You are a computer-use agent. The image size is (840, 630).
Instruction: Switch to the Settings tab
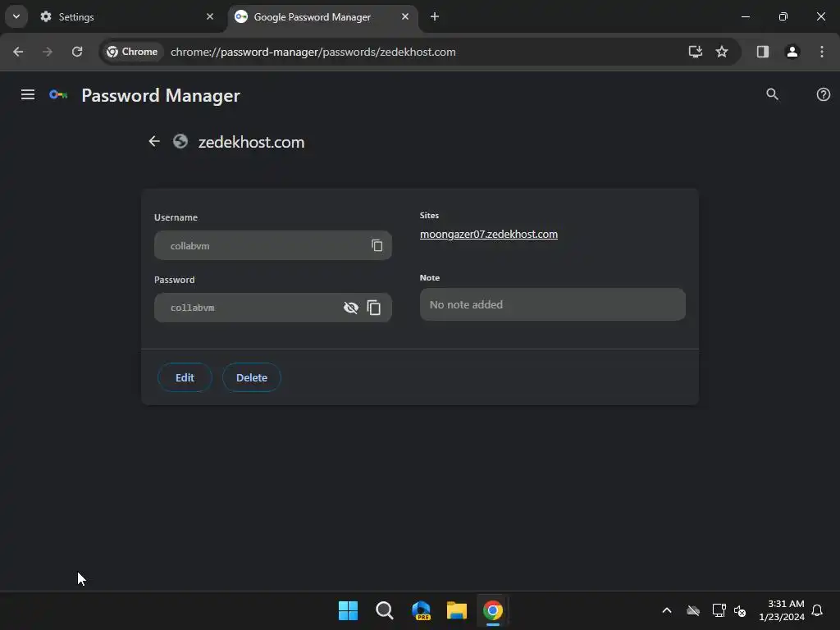point(126,16)
